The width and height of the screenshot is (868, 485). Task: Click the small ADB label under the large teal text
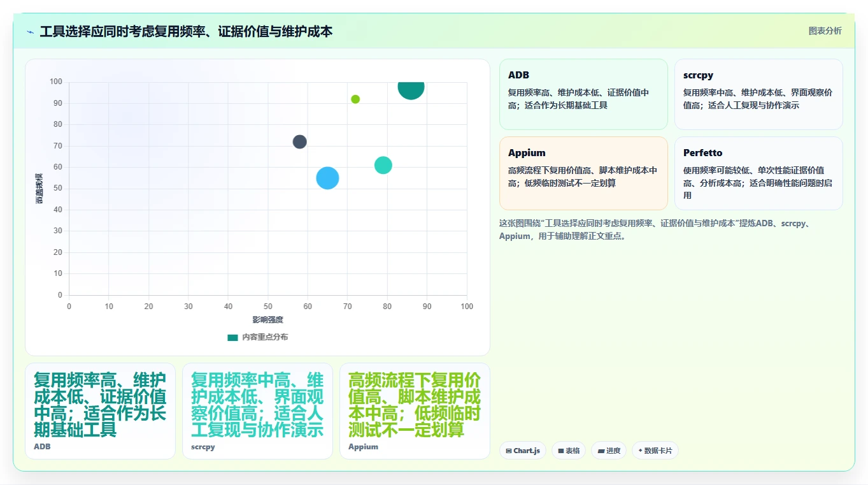coord(42,447)
